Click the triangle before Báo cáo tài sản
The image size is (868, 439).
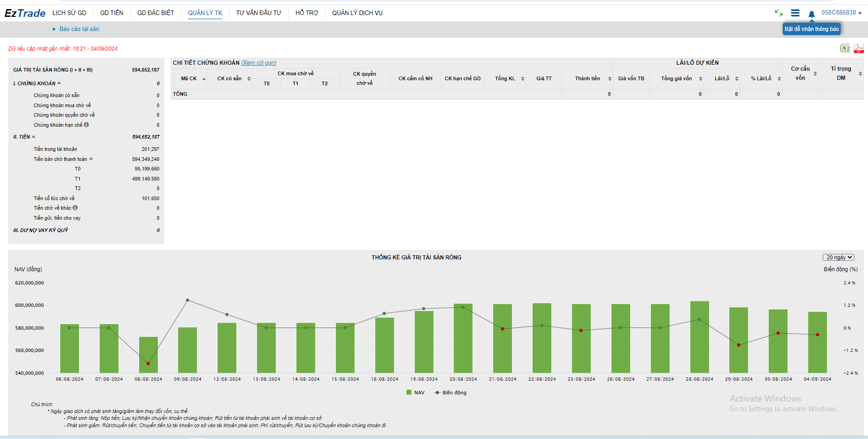click(54, 29)
